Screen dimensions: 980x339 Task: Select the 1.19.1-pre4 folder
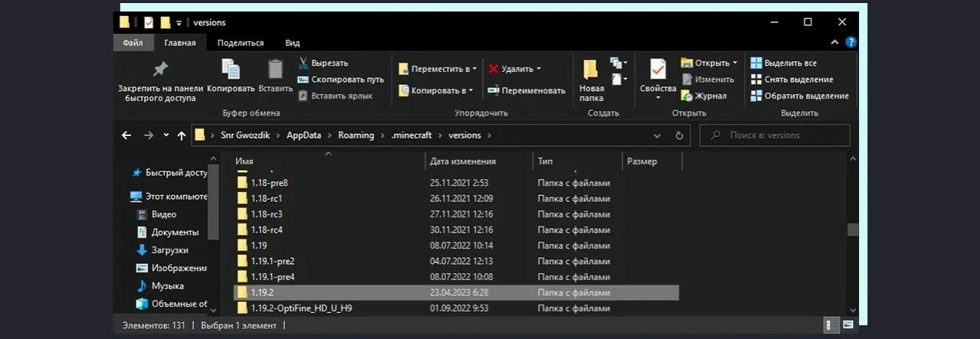point(456,277)
